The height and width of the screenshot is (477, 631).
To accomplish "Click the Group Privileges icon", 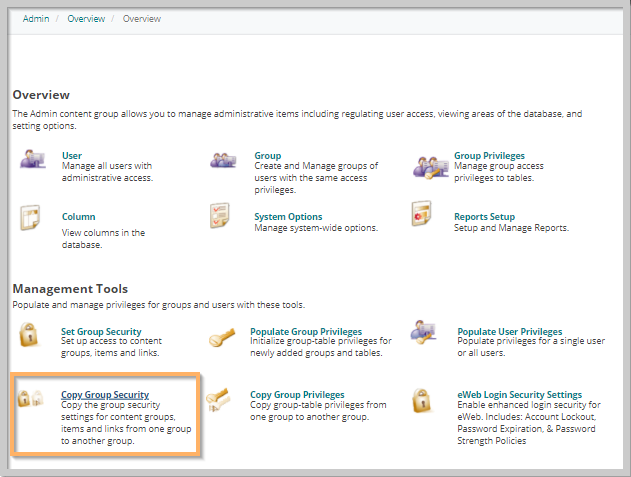I will coord(430,167).
